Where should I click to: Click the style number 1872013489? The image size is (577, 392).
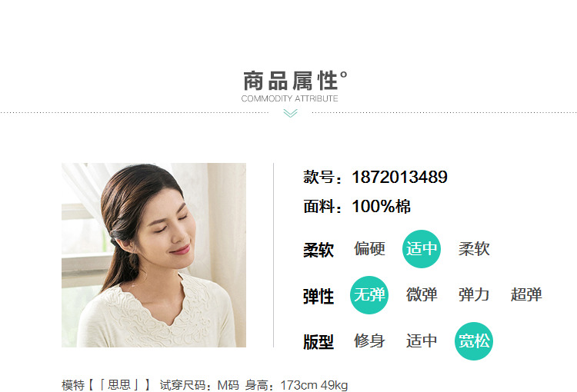[x=399, y=177]
